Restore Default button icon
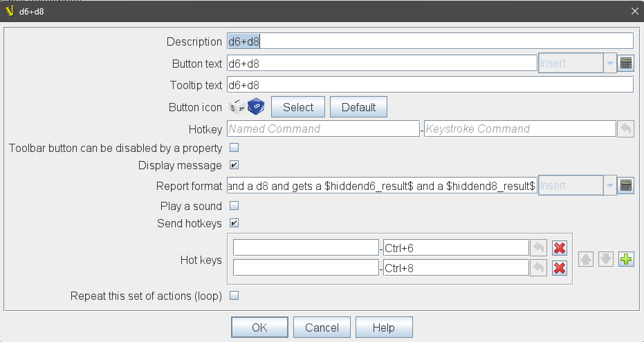This screenshot has height=342, width=644. click(x=358, y=107)
